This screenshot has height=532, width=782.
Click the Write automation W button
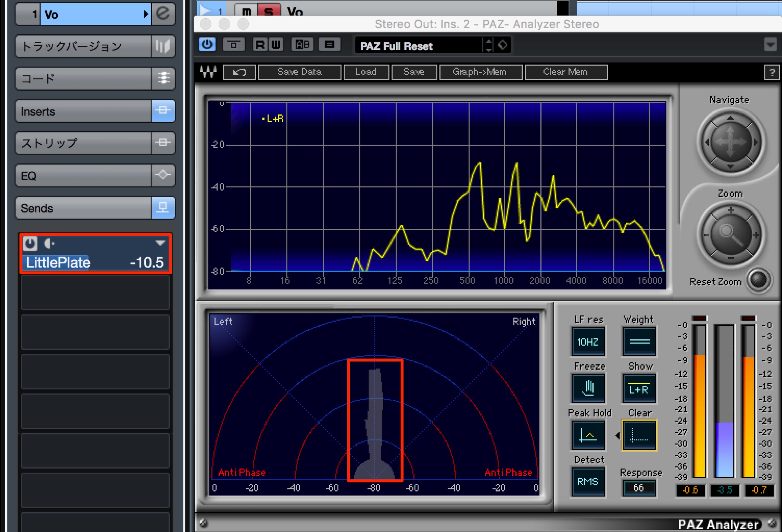(276, 45)
